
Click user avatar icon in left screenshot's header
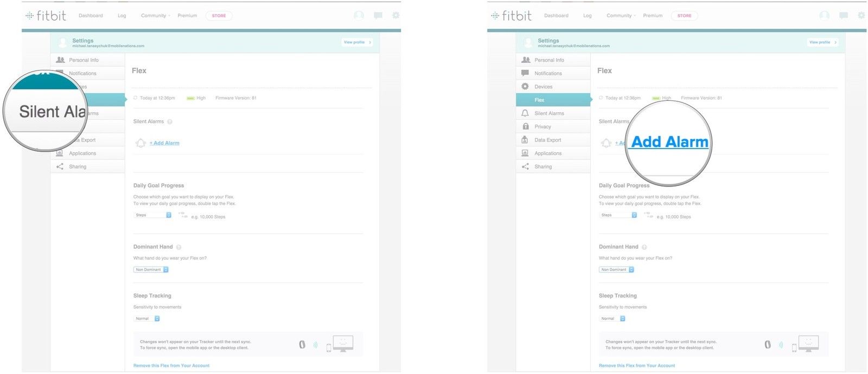(359, 16)
